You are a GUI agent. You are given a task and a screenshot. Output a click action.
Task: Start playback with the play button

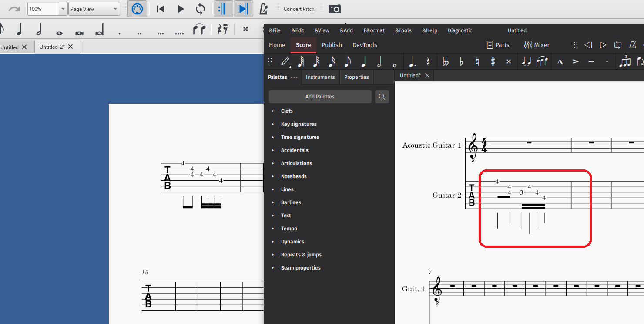click(181, 9)
